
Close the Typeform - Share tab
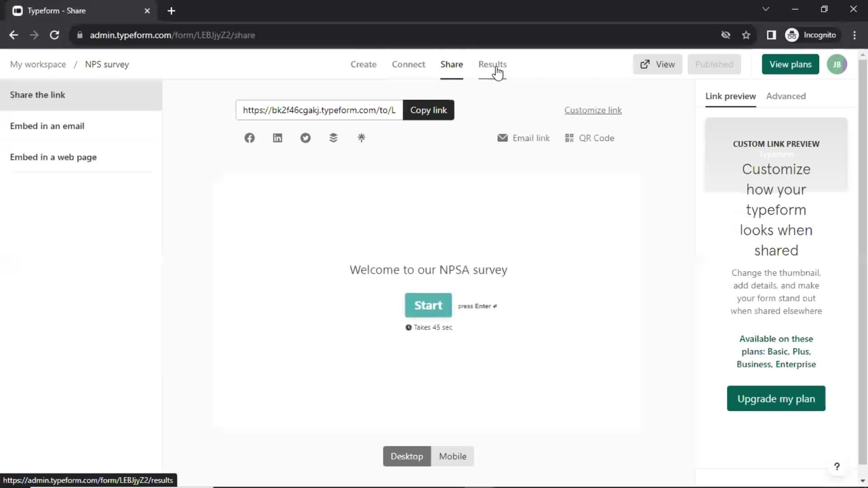coord(147,11)
